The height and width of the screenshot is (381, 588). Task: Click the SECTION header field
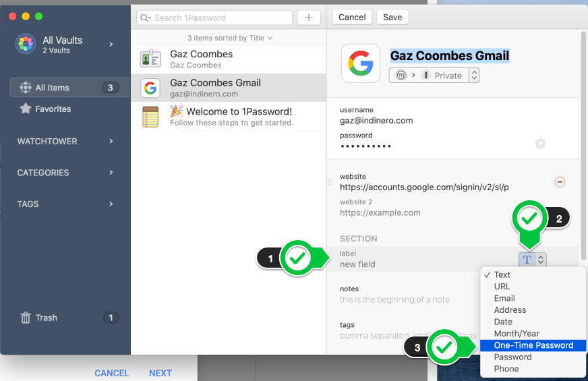359,239
